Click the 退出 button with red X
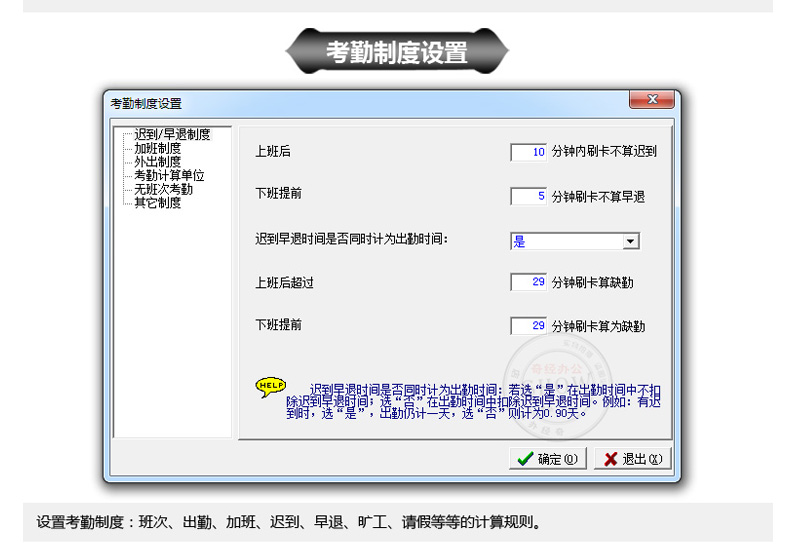The width and height of the screenshot is (790, 545). click(632, 459)
